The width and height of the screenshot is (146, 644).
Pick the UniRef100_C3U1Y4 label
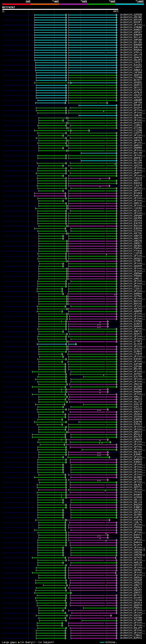[131, 178]
